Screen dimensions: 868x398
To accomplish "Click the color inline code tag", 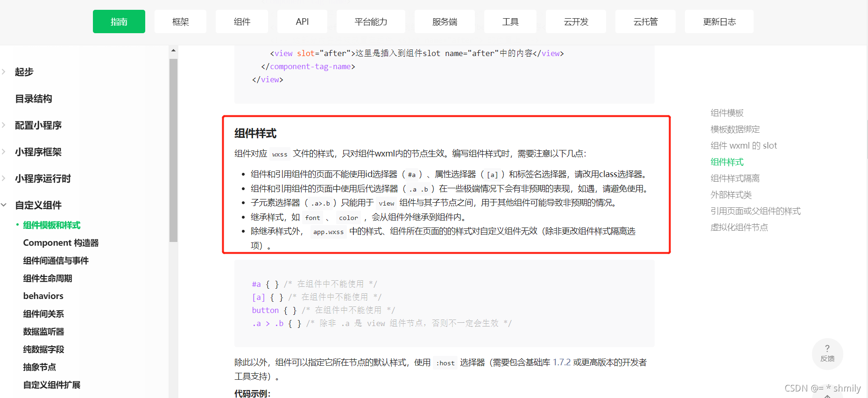I will point(348,217).
